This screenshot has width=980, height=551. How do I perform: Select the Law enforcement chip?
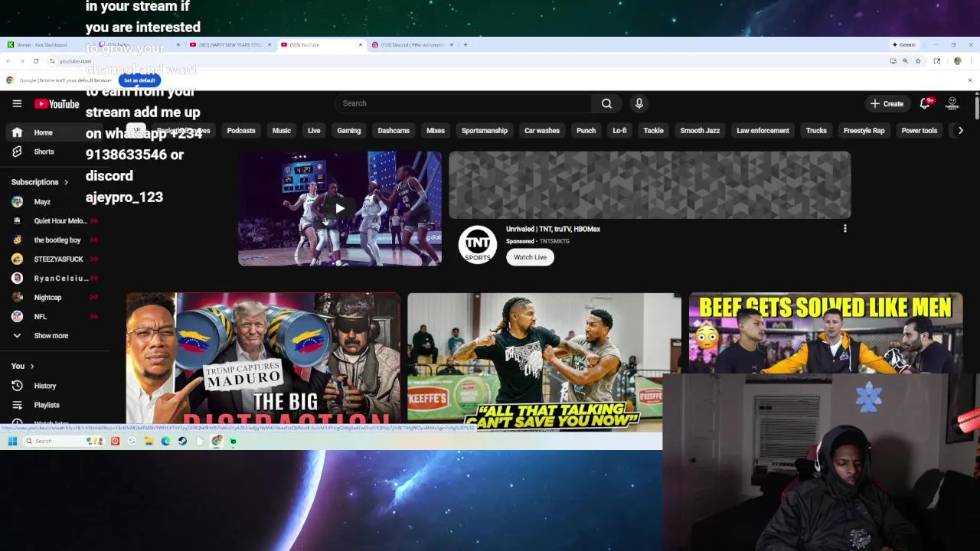point(763,131)
